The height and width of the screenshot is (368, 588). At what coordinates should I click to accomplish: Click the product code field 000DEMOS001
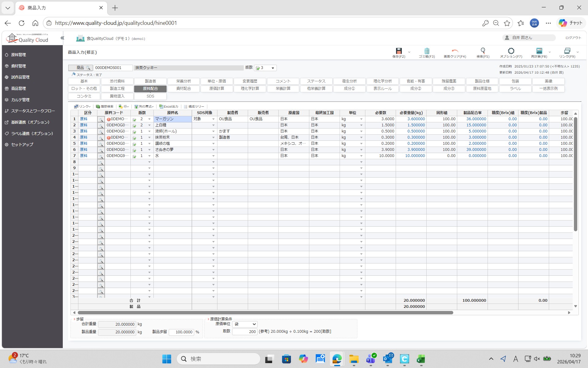(x=113, y=68)
